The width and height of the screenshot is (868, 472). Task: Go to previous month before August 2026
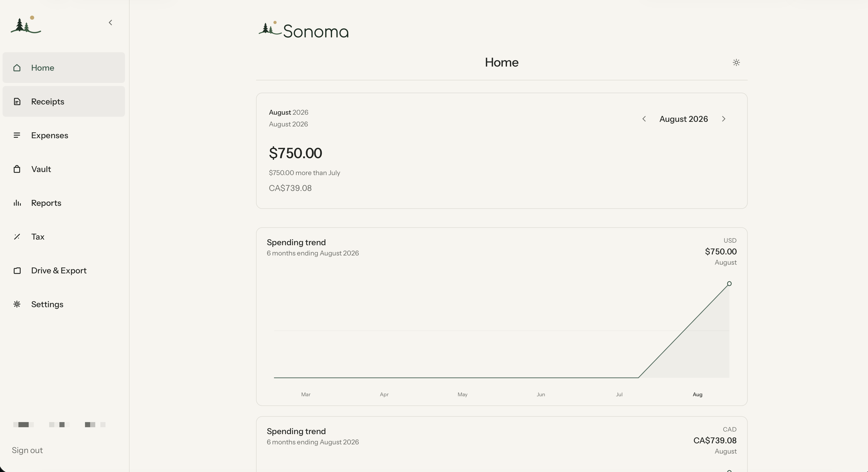click(644, 119)
